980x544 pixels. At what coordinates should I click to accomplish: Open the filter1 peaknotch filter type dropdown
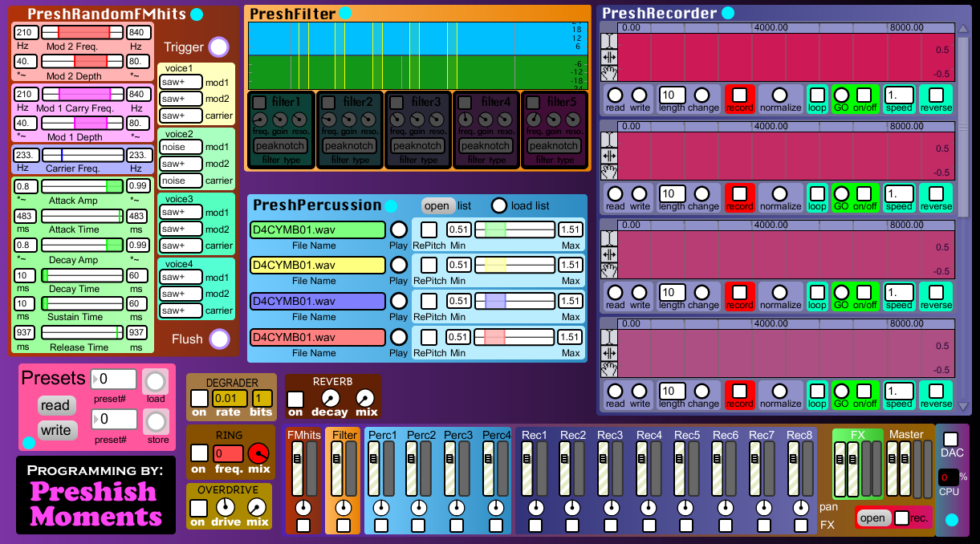coord(281,146)
